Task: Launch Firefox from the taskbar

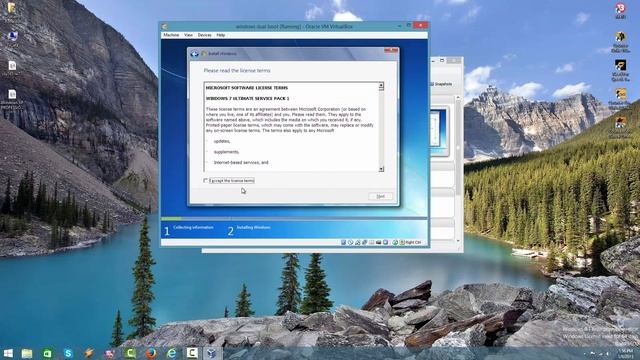Action: click(151, 353)
